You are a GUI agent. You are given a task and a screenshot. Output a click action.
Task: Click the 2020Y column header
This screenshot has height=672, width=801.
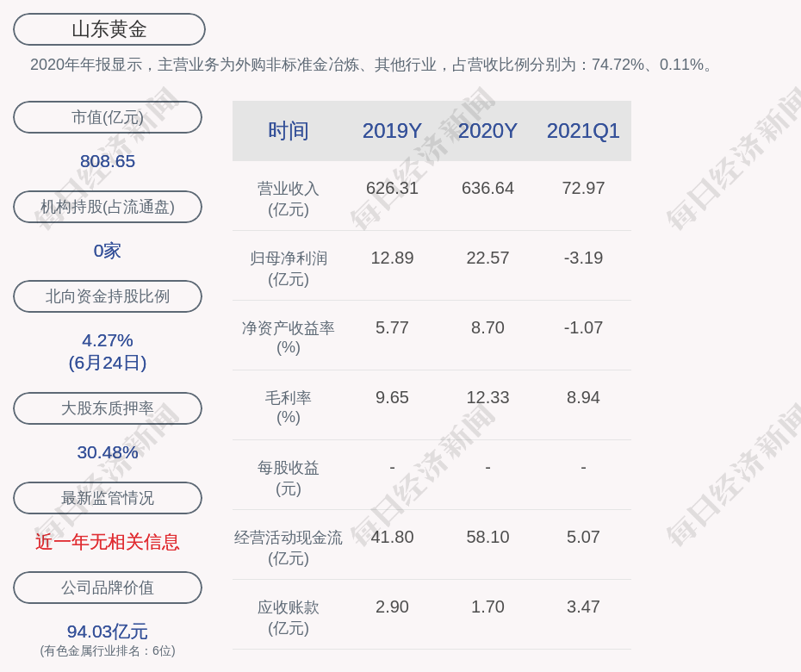click(487, 131)
